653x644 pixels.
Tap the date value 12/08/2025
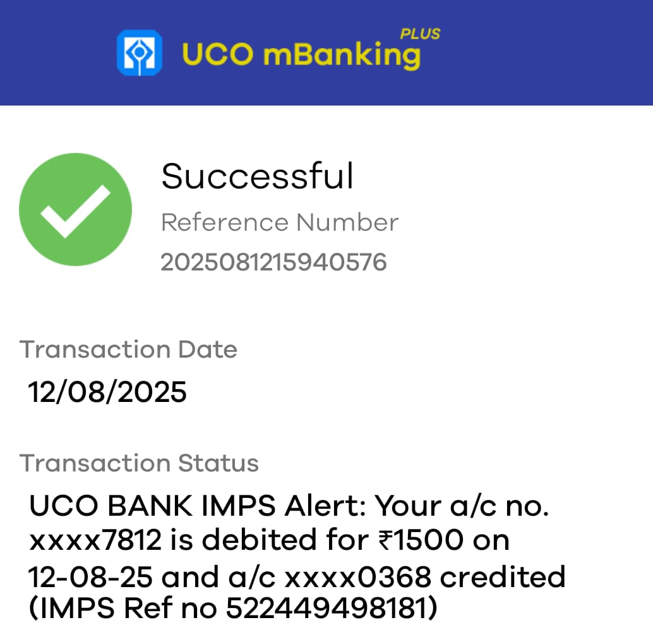point(107,392)
